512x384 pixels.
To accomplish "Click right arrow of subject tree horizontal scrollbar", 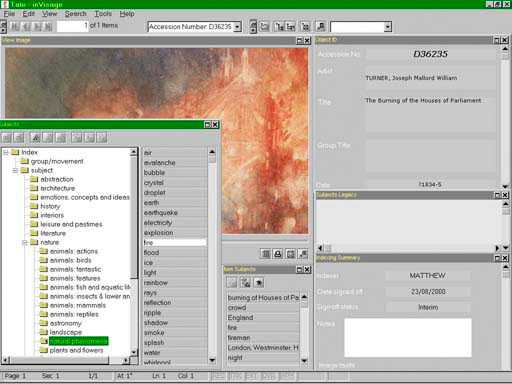I will [126, 360].
